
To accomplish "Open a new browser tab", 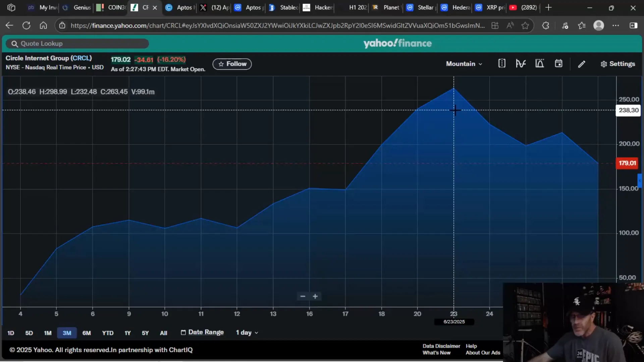I will [x=549, y=7].
